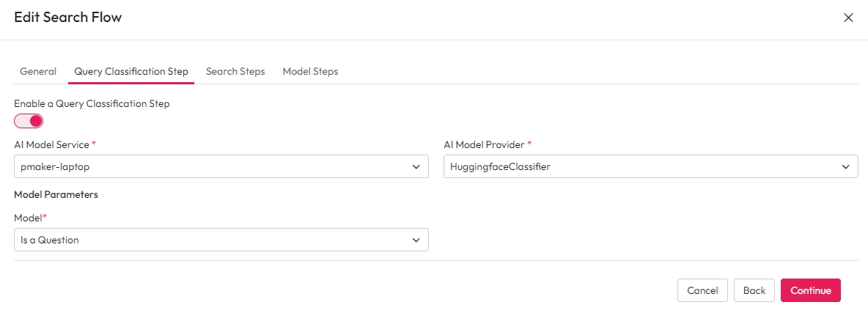Image resolution: width=868 pixels, height=313 pixels.
Task: Click the AI Model Service field label
Action: click(x=51, y=144)
